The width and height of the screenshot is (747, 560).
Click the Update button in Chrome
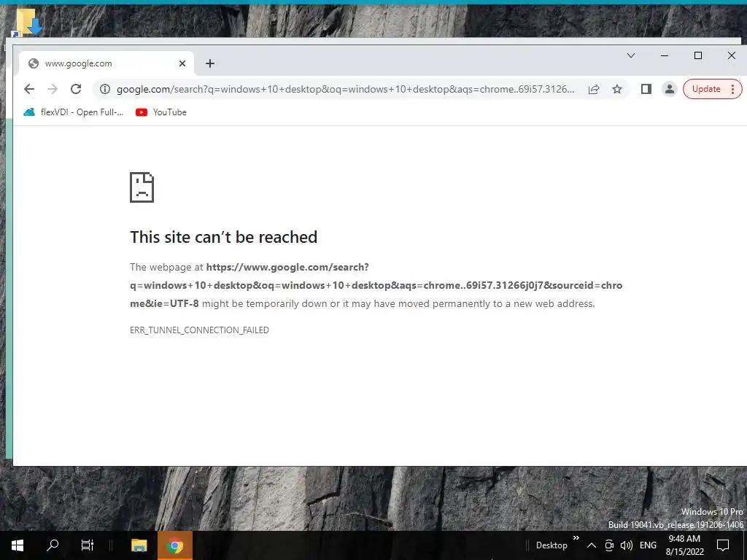(706, 89)
